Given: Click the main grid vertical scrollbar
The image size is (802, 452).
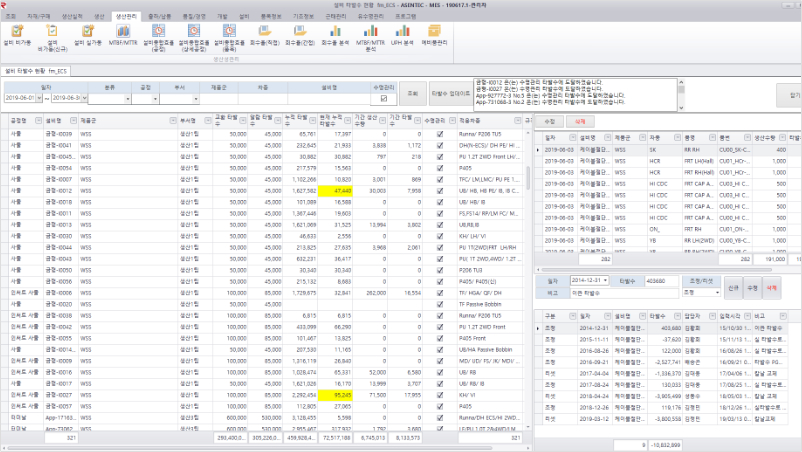Looking at the screenshot, I should coord(528,279).
